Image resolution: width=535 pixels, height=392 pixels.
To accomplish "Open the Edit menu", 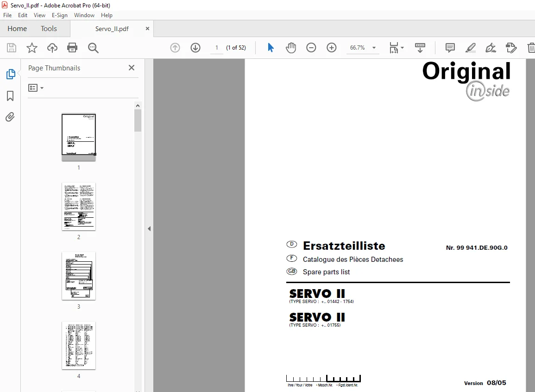I will [x=23, y=15].
